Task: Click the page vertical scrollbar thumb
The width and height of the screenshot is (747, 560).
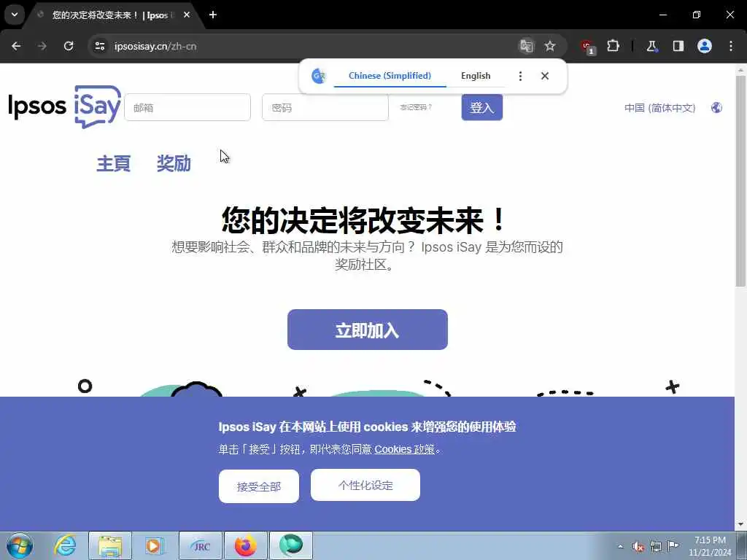Action: click(740, 181)
